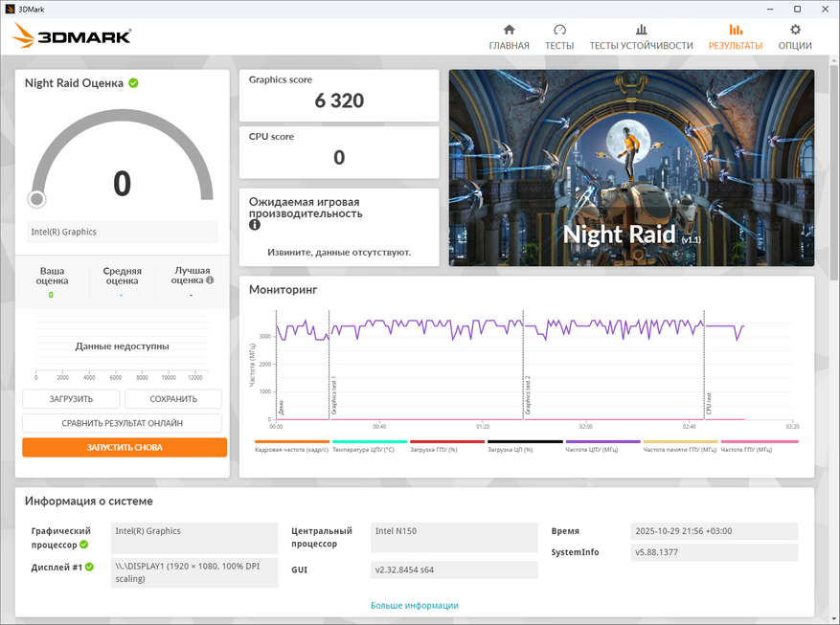Open ОПЦИИ gear icon
Viewport: 840px width, 625px height.
pos(795,30)
